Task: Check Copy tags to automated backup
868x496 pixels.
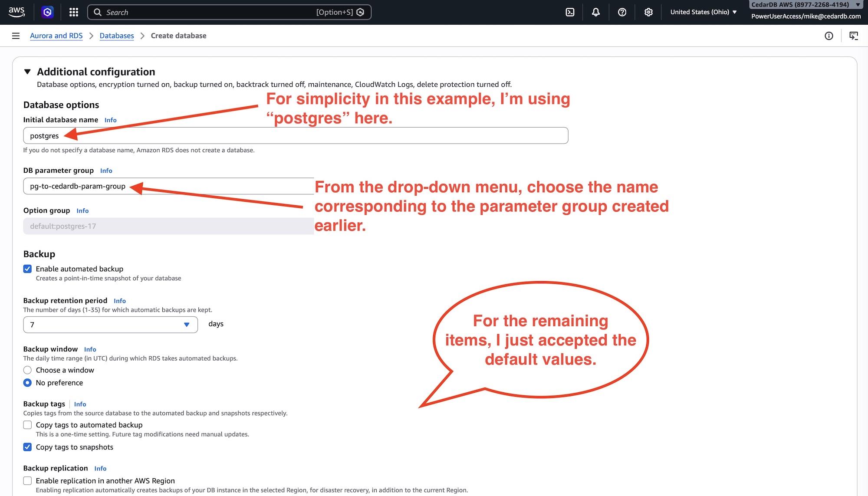Action: (x=27, y=425)
